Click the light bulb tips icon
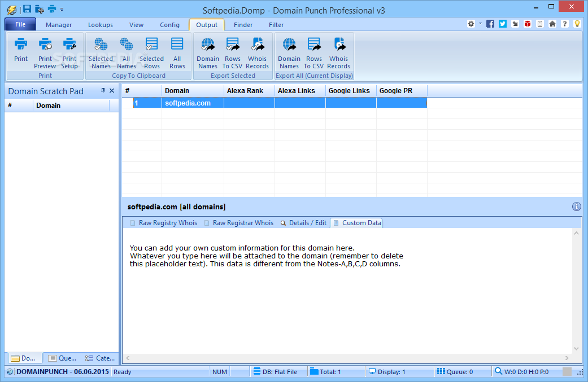 click(x=577, y=24)
